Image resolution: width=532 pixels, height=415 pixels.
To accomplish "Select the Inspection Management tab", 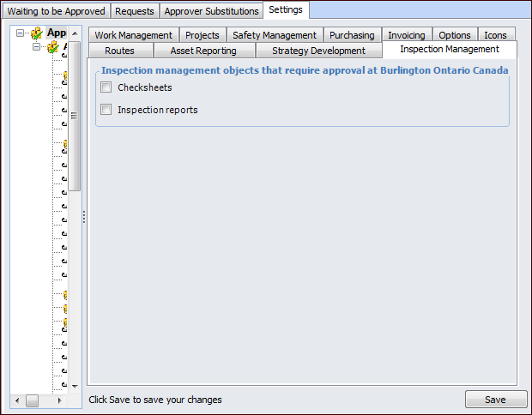I will point(450,49).
